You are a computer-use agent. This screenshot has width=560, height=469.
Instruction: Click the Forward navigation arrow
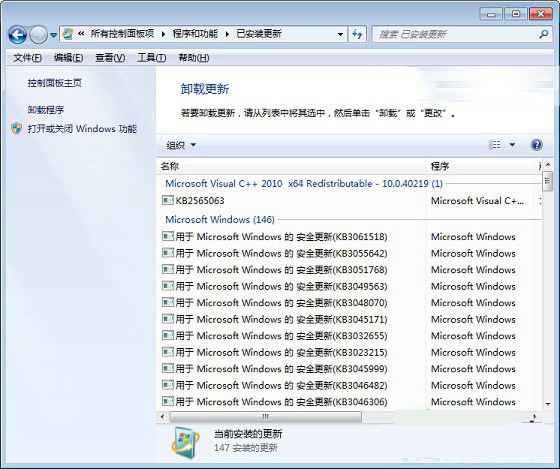coord(38,35)
